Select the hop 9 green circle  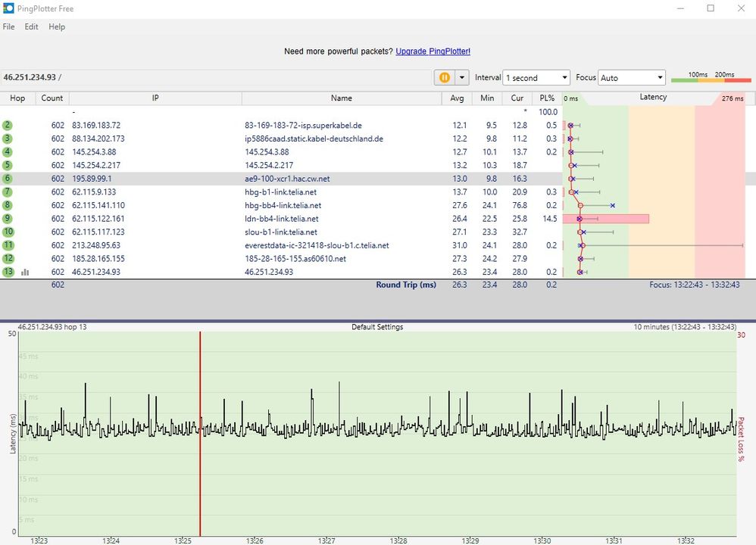coord(8,219)
